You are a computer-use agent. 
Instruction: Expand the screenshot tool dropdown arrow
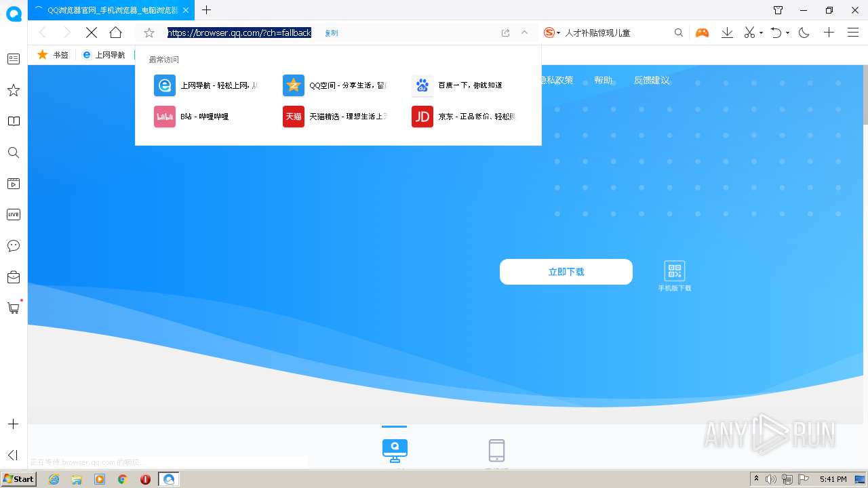tap(761, 33)
